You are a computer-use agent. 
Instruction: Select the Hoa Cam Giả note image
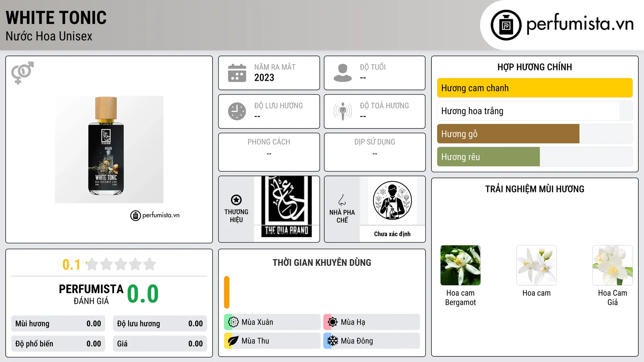(613, 265)
